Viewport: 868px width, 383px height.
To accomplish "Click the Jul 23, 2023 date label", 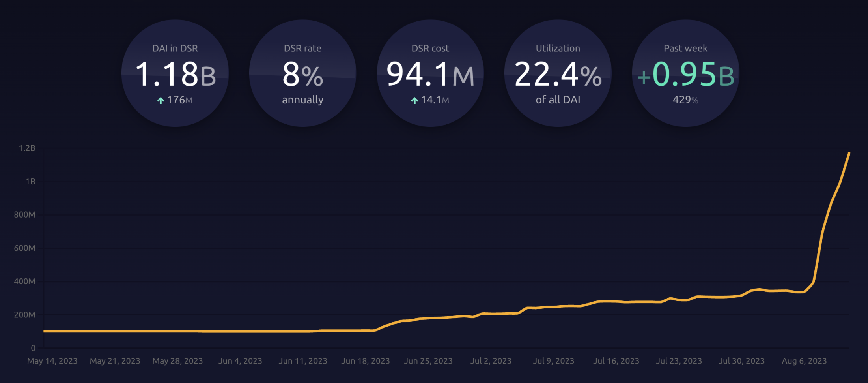I will 679,361.
